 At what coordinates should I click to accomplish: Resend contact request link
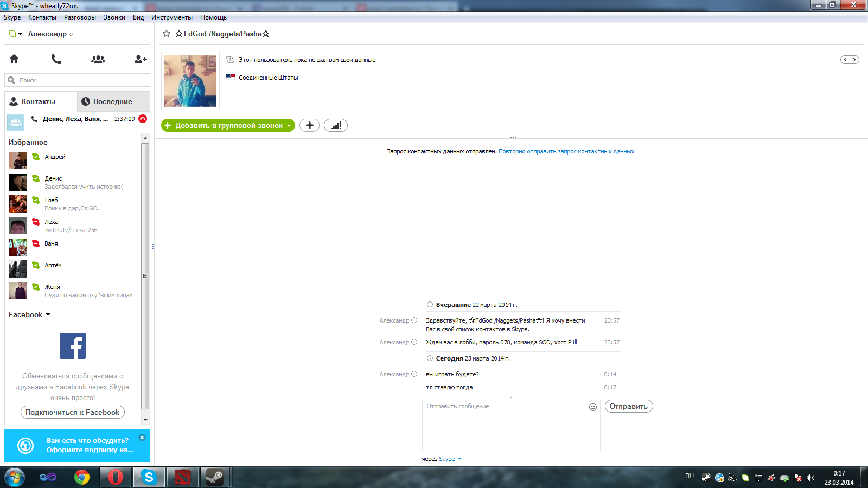[x=566, y=151]
